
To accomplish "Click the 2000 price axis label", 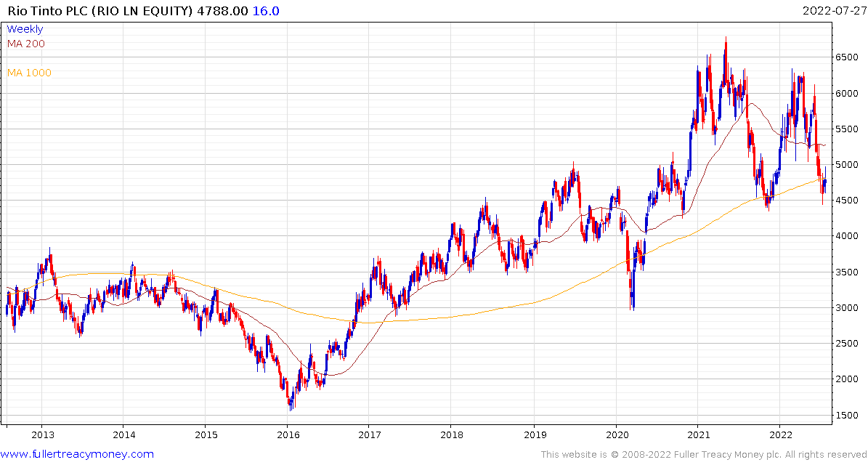I will (x=848, y=379).
